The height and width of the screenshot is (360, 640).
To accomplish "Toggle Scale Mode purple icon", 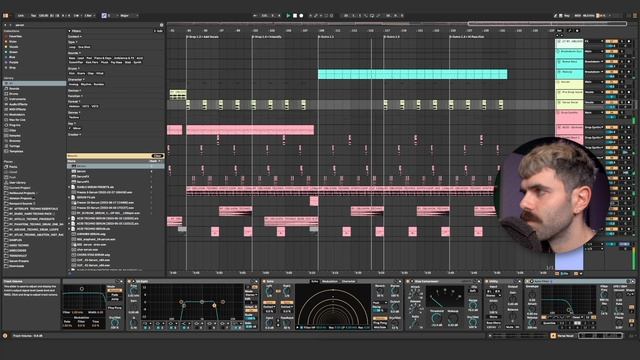I will pos(104,16).
